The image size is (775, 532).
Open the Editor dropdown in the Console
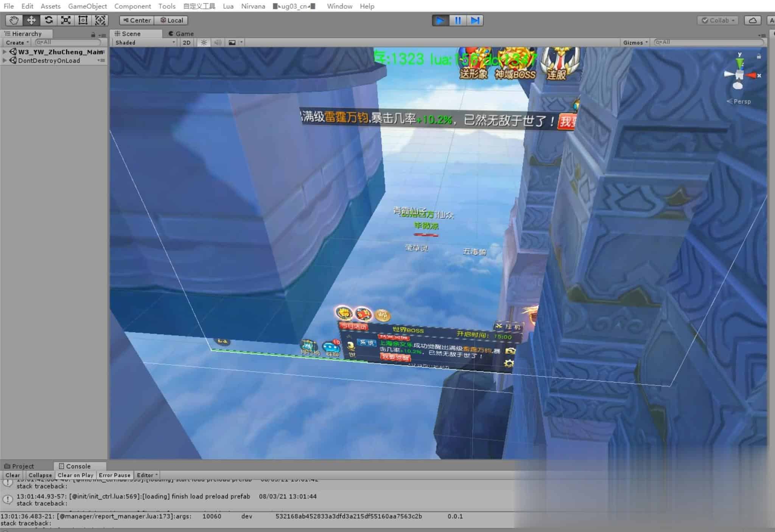tap(147, 475)
